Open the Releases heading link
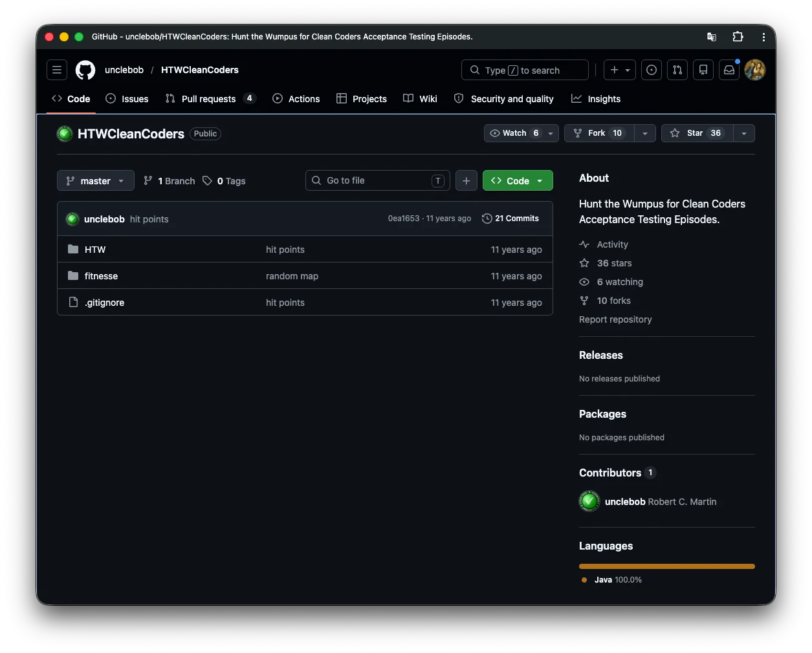The image size is (812, 653). click(601, 355)
